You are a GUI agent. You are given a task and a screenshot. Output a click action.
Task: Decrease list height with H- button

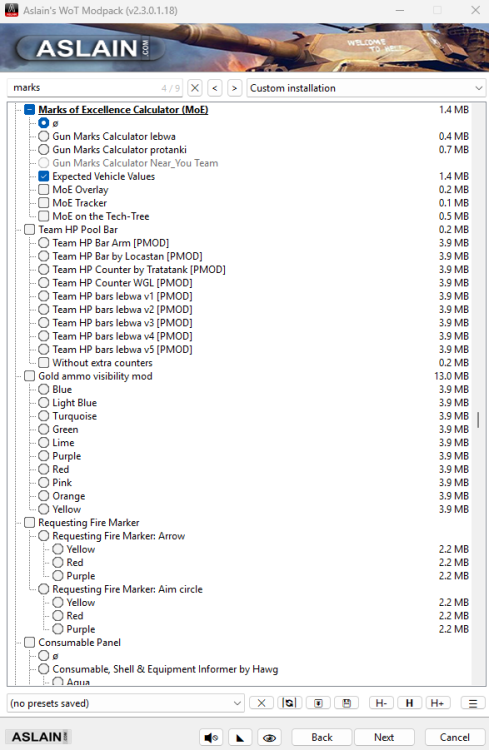point(381,703)
